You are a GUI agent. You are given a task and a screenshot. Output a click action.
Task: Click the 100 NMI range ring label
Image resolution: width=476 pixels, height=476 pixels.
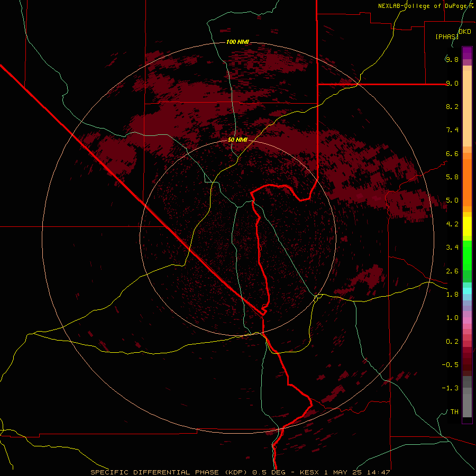tap(237, 42)
